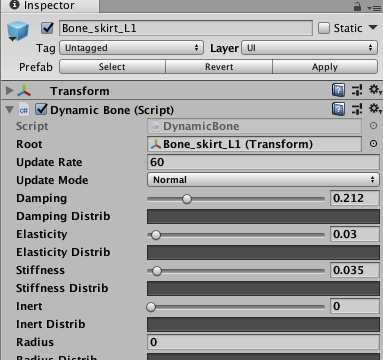Click the Radius property label

click(35, 342)
